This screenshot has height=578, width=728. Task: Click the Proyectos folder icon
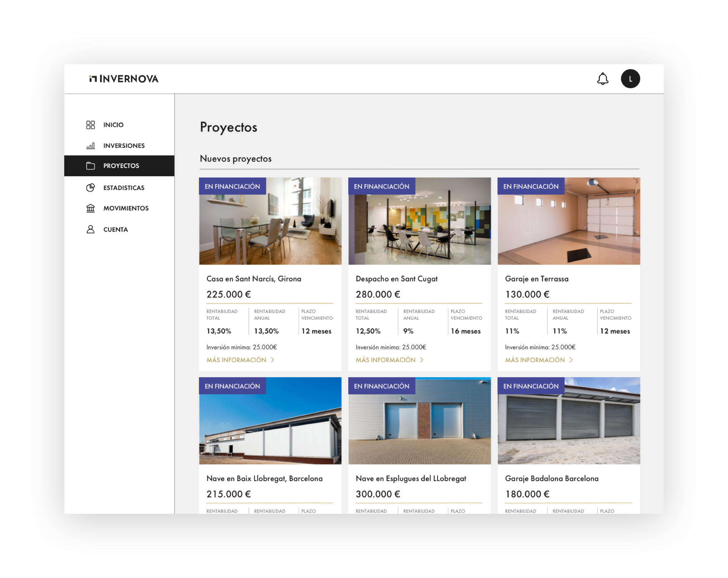click(91, 166)
